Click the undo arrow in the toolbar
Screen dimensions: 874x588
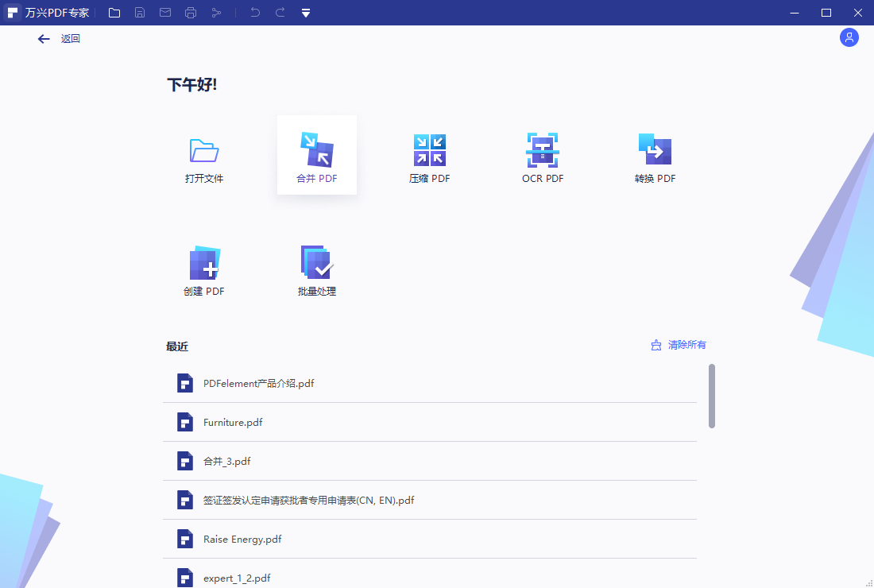254,12
